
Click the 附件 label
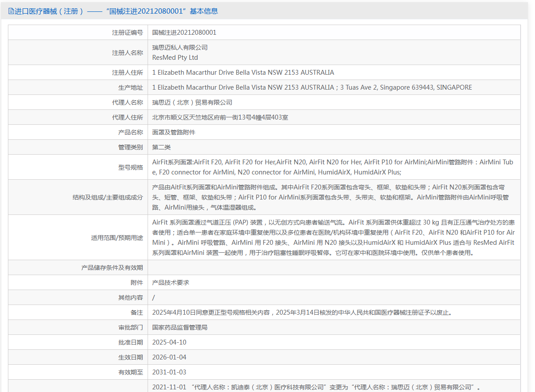137,283
